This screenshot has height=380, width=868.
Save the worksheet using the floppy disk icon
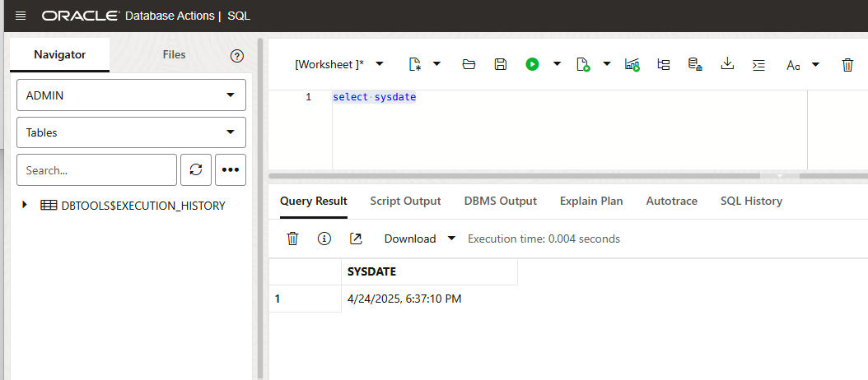(500, 64)
